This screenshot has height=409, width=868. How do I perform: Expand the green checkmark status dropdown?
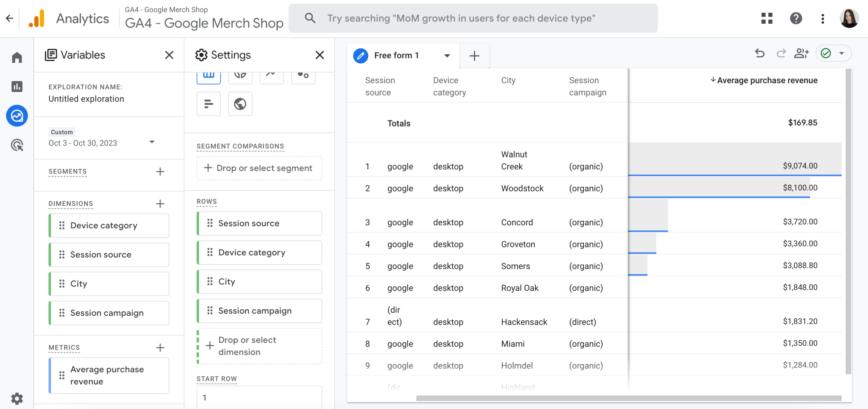tap(841, 53)
